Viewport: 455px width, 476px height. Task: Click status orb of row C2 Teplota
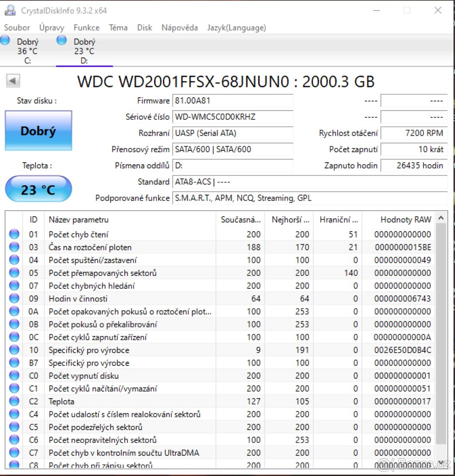click(14, 401)
